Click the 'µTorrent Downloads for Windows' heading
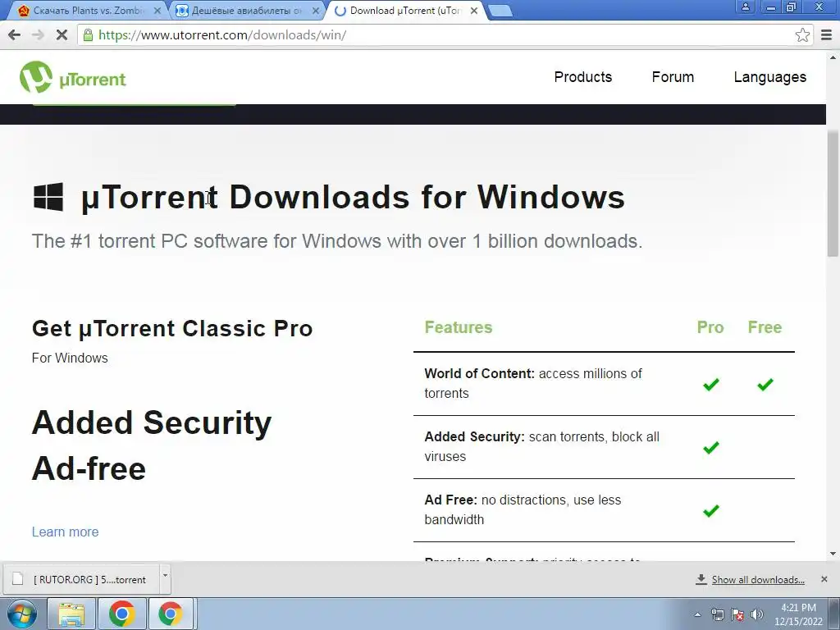The width and height of the screenshot is (840, 630). 353,197
